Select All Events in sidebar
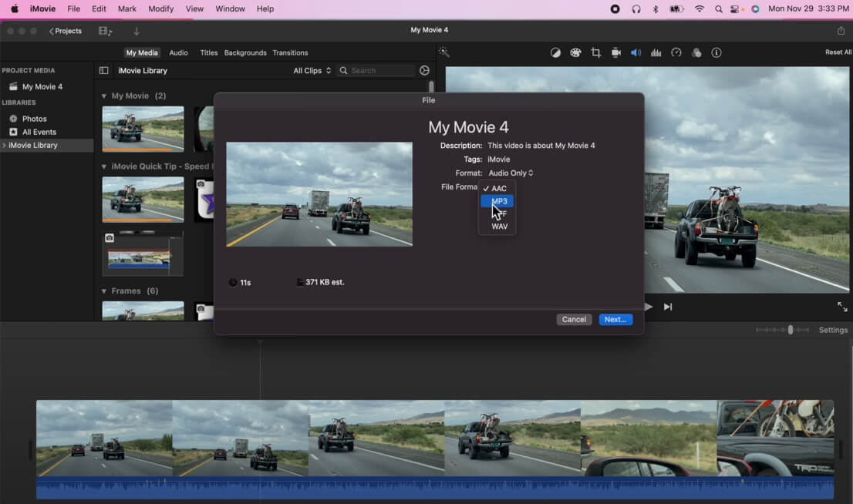This screenshot has width=853, height=504. (x=39, y=132)
